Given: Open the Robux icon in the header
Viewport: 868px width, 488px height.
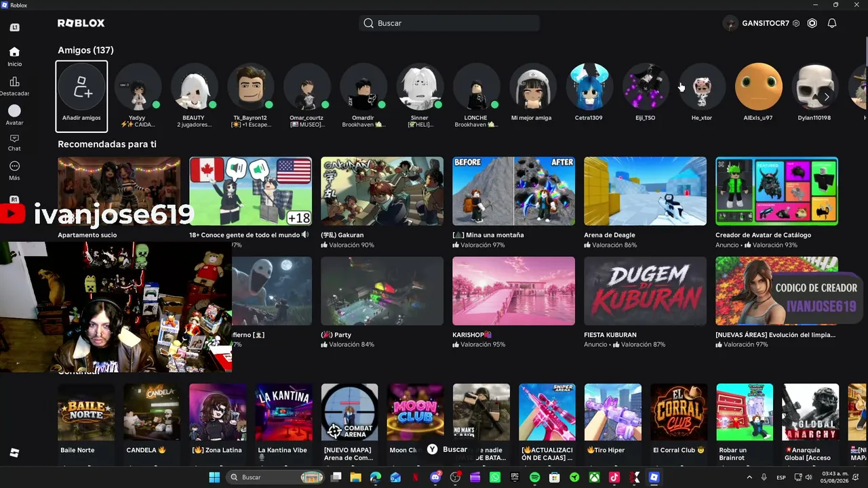Looking at the screenshot, I should pos(812,23).
